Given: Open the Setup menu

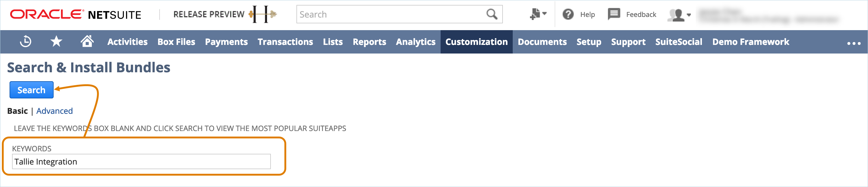Looking at the screenshot, I should (589, 42).
